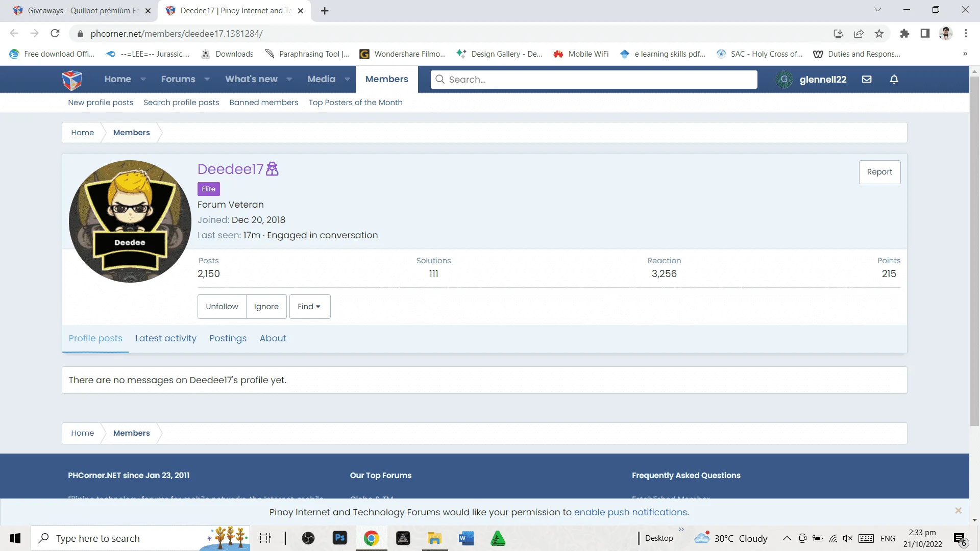Expand the Media menu dropdown arrow
The image size is (980, 551).
click(x=348, y=80)
